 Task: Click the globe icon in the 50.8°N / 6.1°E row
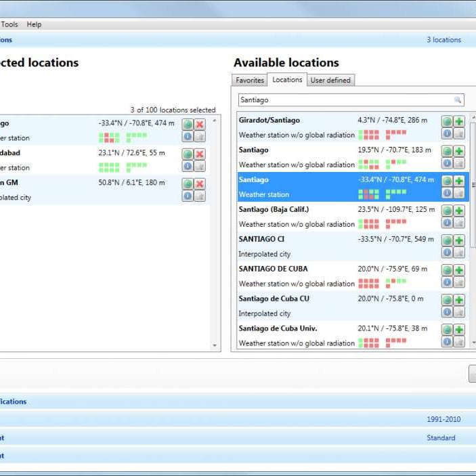pos(188,183)
